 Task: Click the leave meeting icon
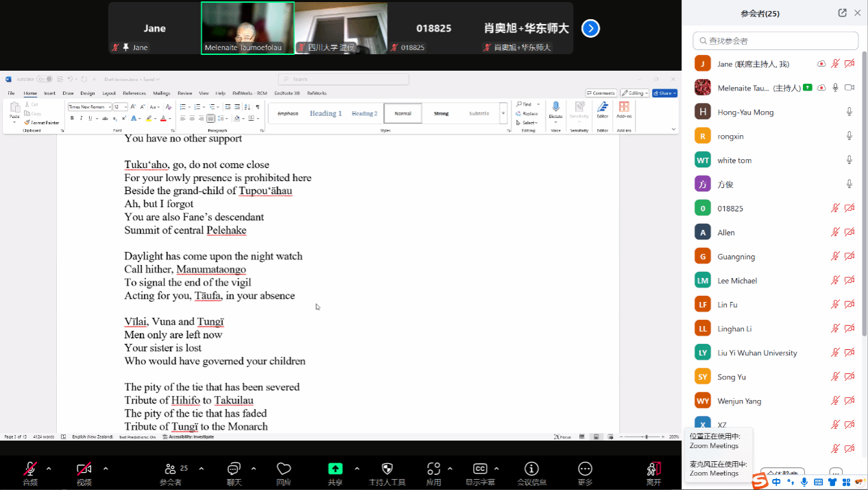tap(653, 469)
